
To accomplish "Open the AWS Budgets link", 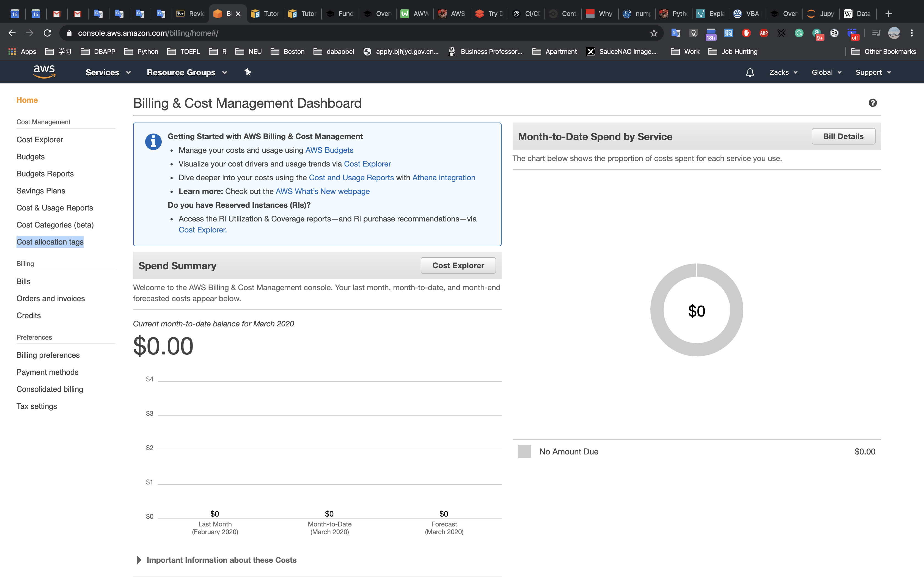I will click(329, 150).
